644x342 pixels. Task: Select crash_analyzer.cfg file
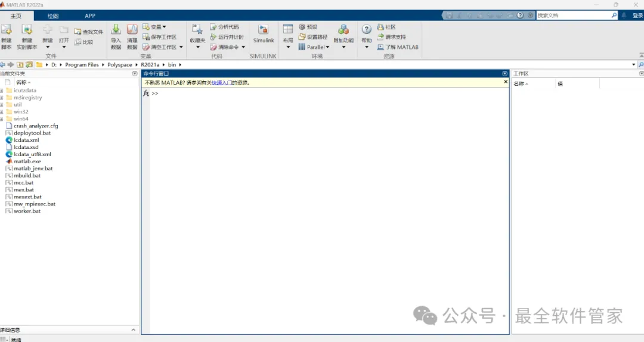click(36, 126)
